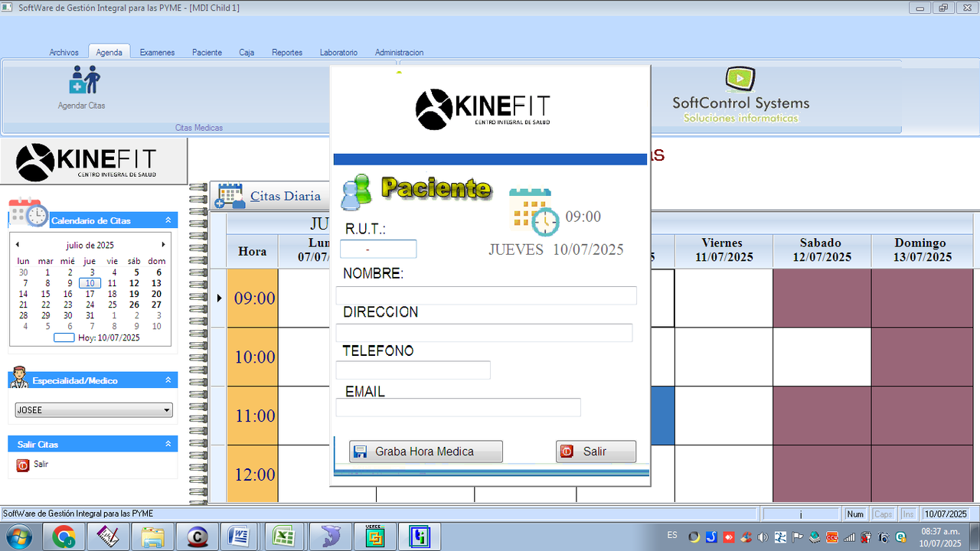Collapse the Calendario de Citas panel
The height and width of the screenshot is (551, 980).
click(168, 220)
